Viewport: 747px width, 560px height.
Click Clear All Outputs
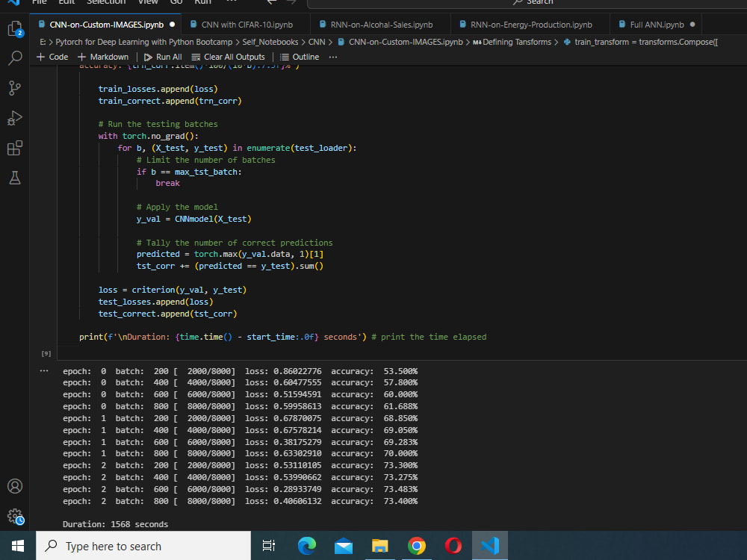coord(228,57)
